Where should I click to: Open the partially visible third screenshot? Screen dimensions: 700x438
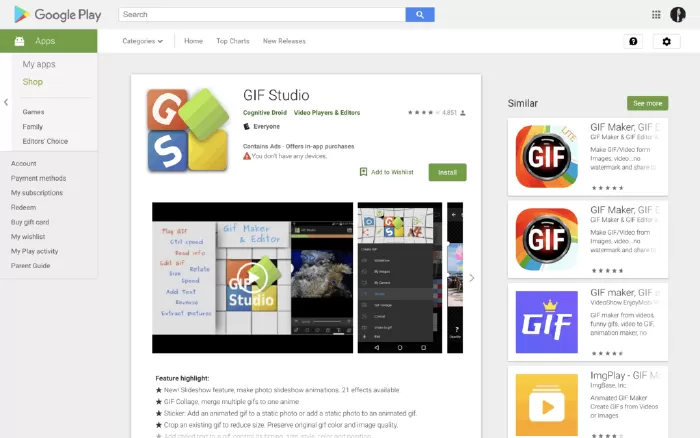pyautogui.click(x=455, y=278)
